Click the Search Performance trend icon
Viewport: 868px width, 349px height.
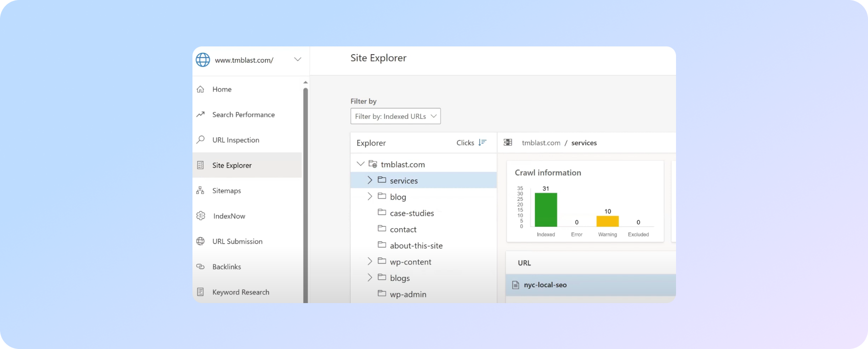[200, 115]
